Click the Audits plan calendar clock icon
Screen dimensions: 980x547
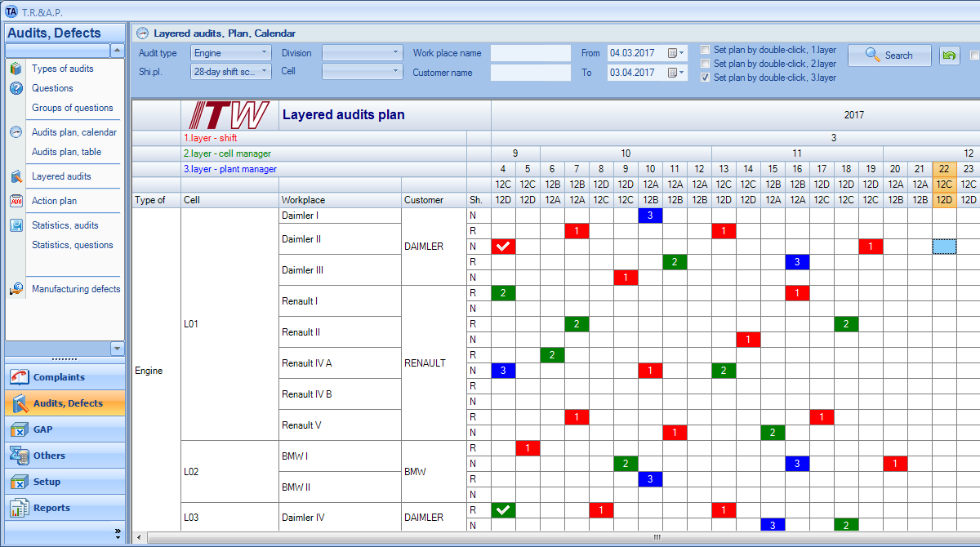(16, 132)
